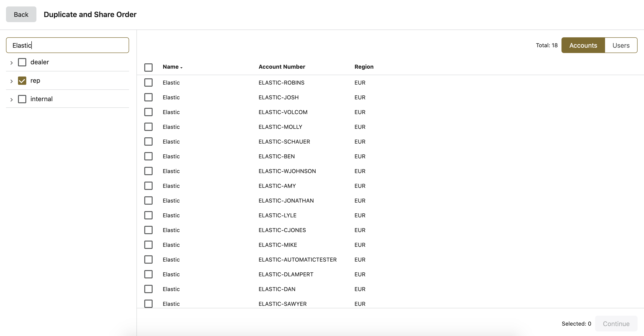Screen dimensions: 644x336
Task: Check the dealer filter checkbox
Action: 22,62
